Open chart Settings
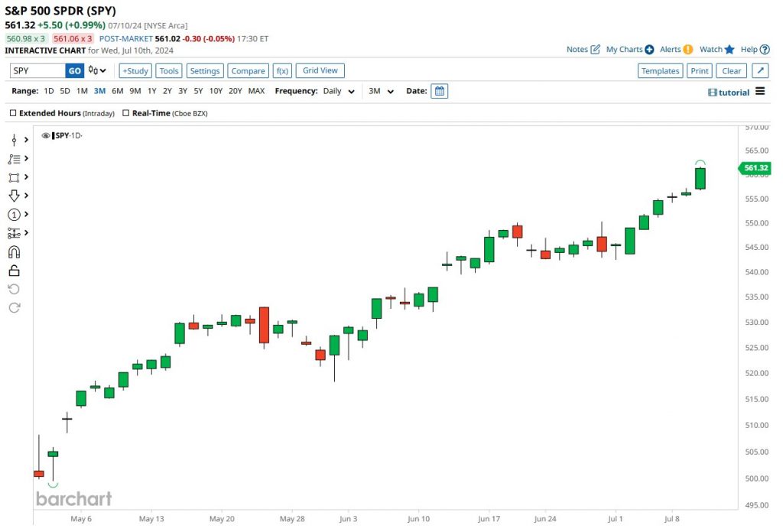Image resolution: width=783 pixels, height=532 pixels. coord(205,71)
